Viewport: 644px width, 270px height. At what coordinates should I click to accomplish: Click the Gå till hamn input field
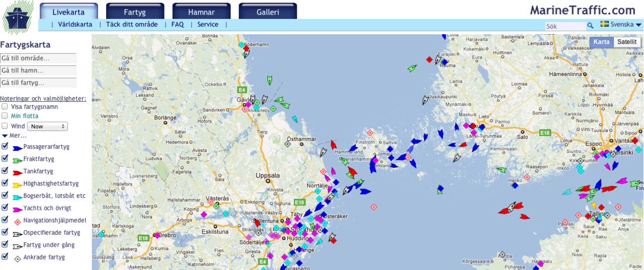[x=38, y=71]
